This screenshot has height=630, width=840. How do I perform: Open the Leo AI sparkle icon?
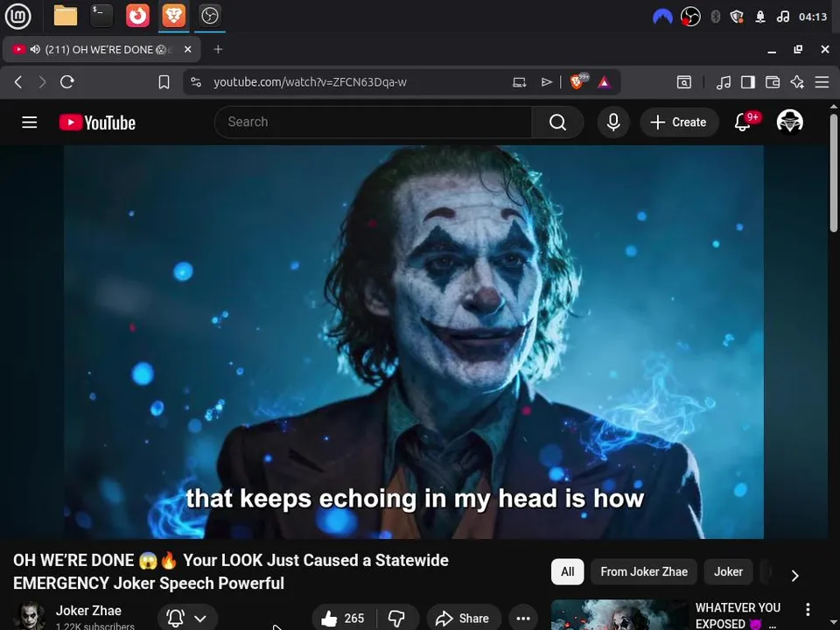(797, 82)
